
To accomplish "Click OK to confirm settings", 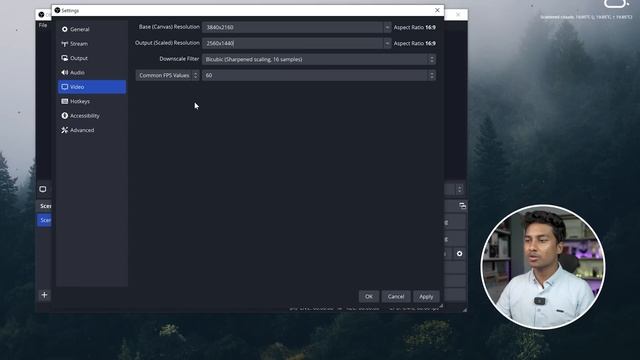I will tap(369, 297).
